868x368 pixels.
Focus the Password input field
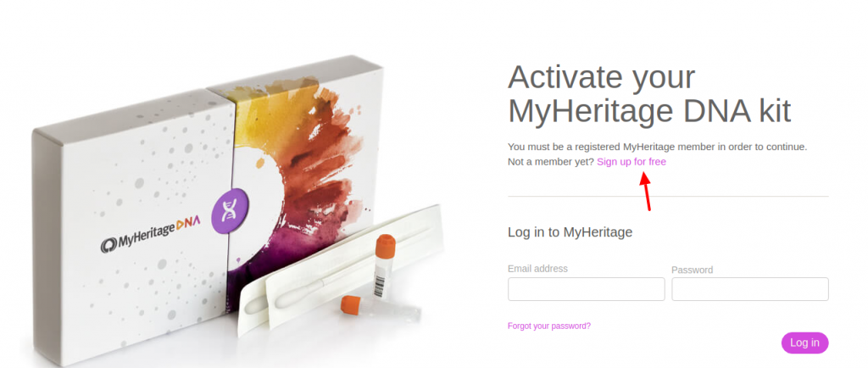[750, 289]
